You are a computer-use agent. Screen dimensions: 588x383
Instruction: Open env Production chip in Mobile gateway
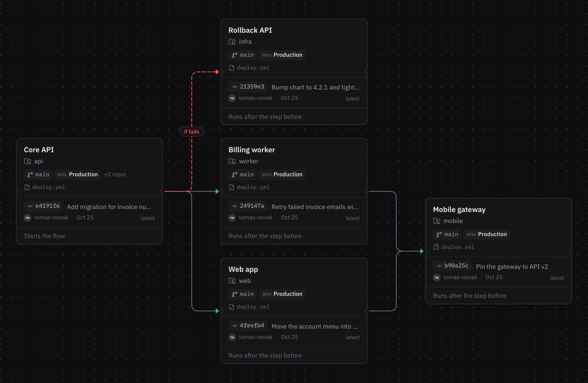(x=486, y=234)
